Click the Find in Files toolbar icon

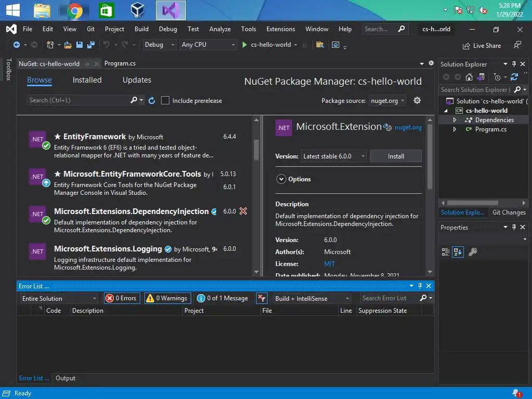click(x=320, y=45)
